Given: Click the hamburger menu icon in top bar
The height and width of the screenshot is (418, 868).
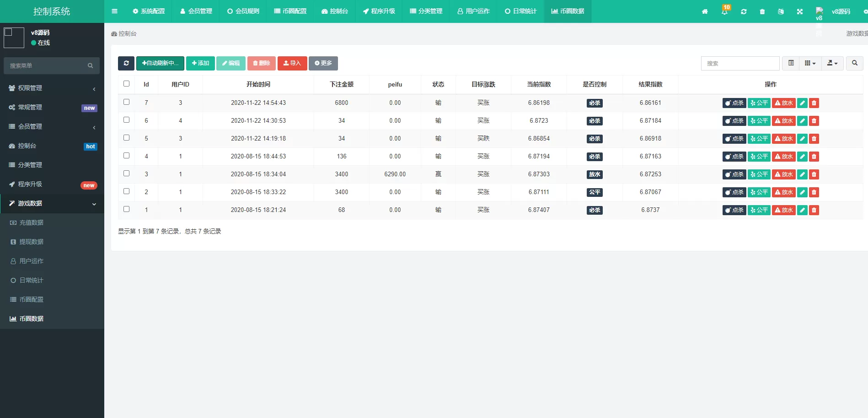Looking at the screenshot, I should 114,11.
